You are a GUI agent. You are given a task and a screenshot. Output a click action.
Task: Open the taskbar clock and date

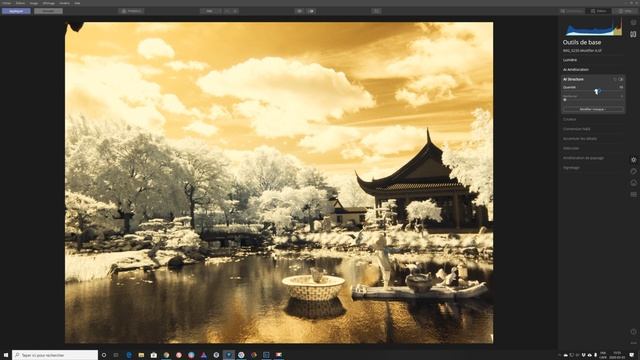(x=616, y=355)
